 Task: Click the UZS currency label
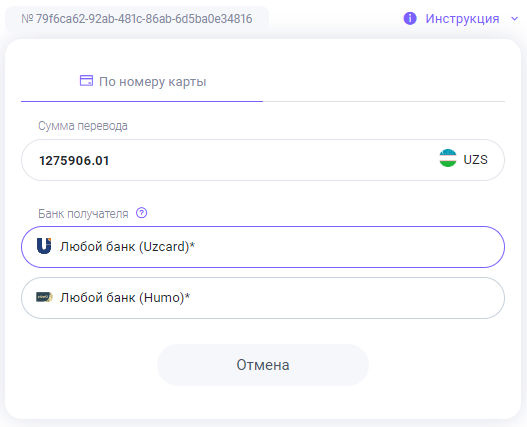(x=475, y=160)
